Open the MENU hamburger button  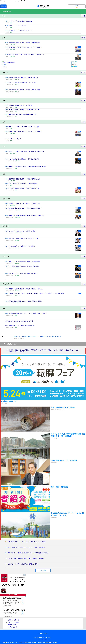point(3,6)
